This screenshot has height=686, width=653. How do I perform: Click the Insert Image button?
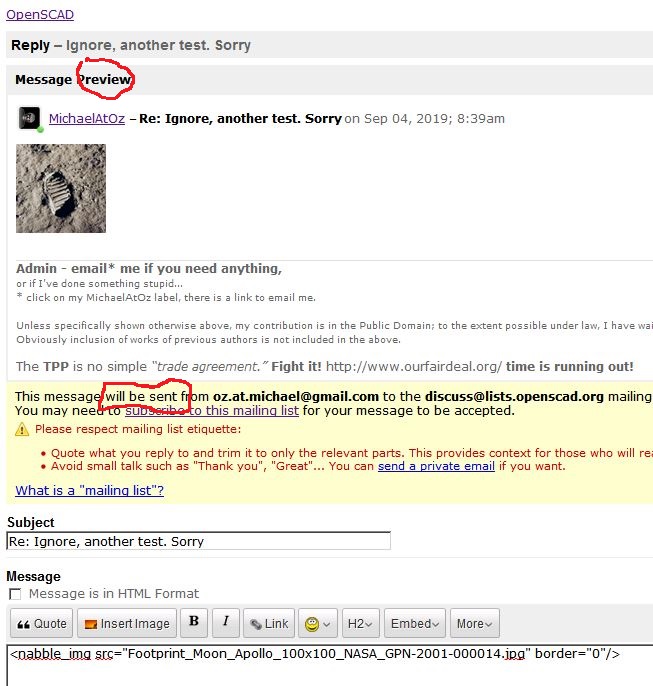point(127,623)
